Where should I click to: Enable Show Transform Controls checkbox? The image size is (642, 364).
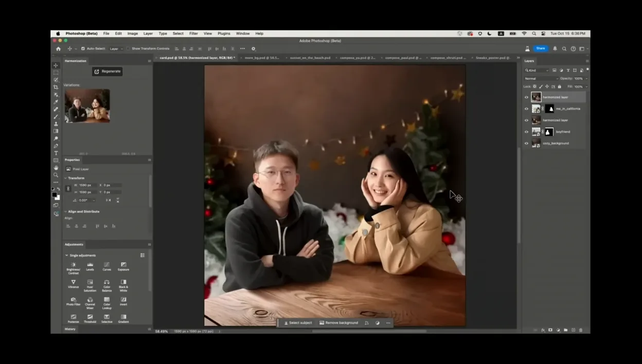point(128,49)
